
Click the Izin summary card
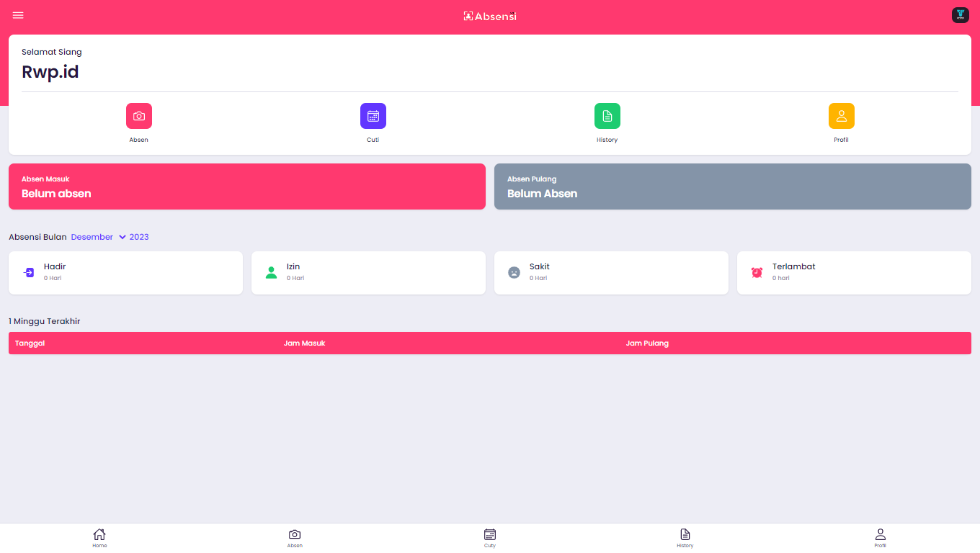tap(368, 273)
